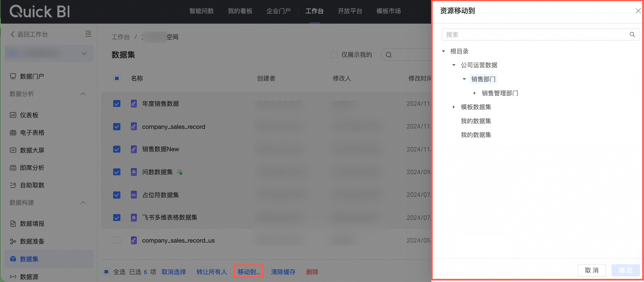This screenshot has height=282, width=644.
Task: Uncheck 年度销售数据 row checkbox
Action: click(117, 104)
